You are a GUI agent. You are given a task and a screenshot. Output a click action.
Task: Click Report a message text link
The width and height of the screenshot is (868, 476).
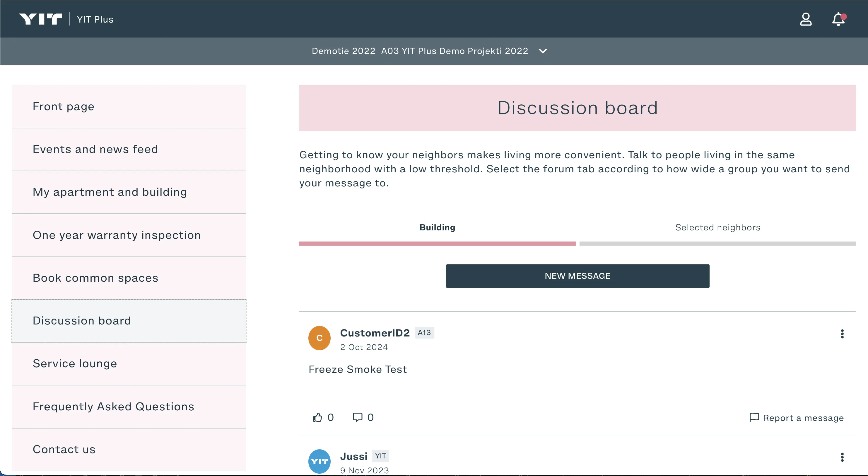[803, 418]
